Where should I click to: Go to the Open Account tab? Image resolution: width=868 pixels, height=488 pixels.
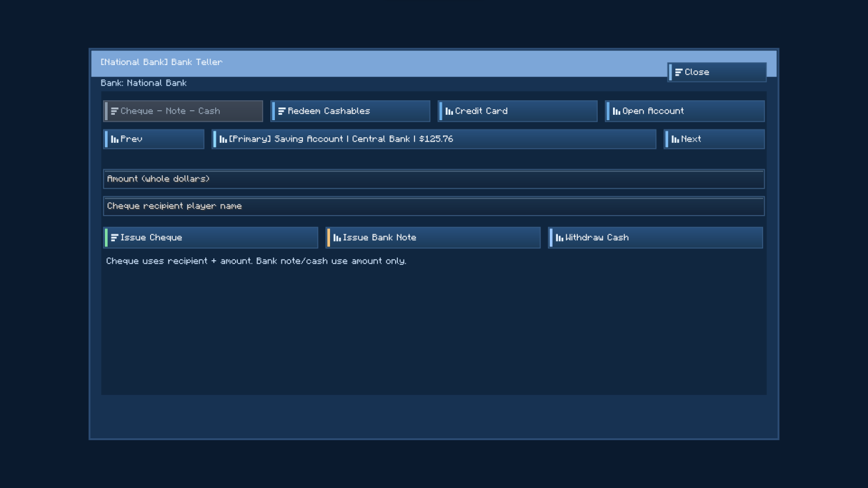685,112
